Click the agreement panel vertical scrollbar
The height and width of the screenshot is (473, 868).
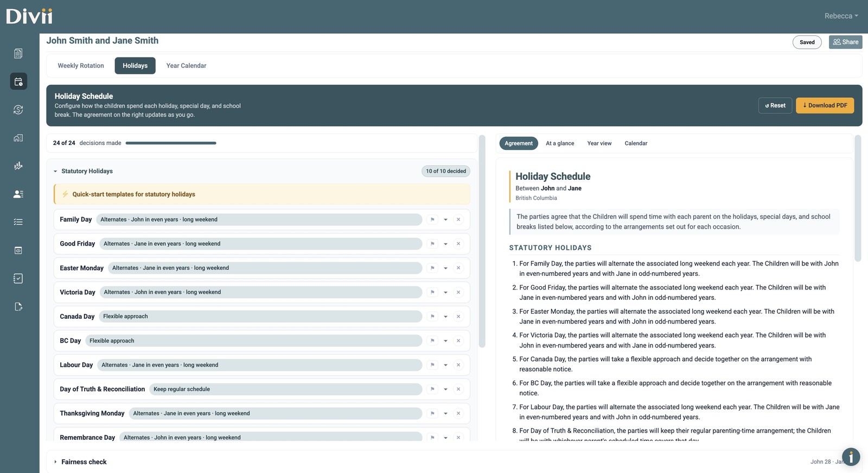click(x=858, y=198)
